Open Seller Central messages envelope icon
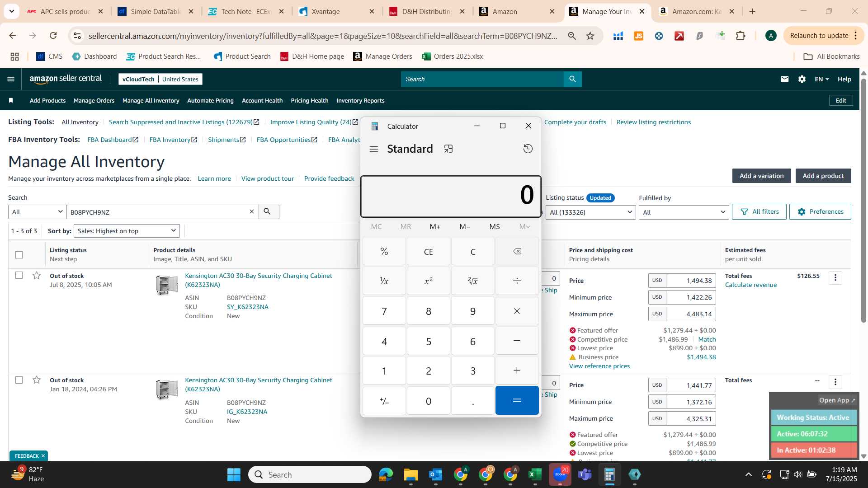Image resolution: width=868 pixels, height=488 pixels. point(785,79)
